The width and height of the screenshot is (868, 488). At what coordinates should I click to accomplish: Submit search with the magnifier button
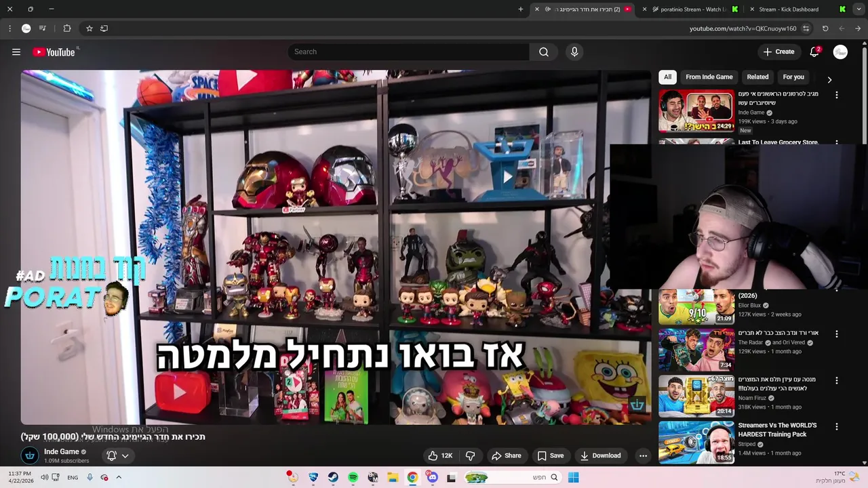[x=544, y=52]
